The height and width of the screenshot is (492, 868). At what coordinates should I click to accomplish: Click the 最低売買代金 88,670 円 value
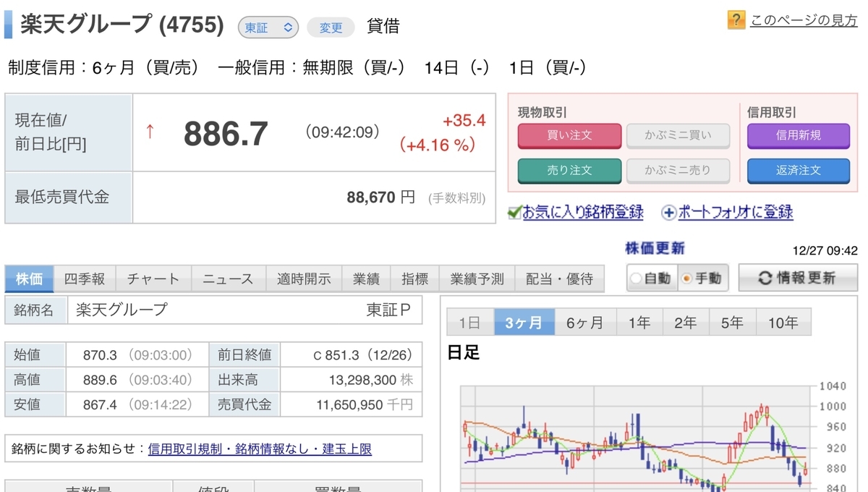381,197
